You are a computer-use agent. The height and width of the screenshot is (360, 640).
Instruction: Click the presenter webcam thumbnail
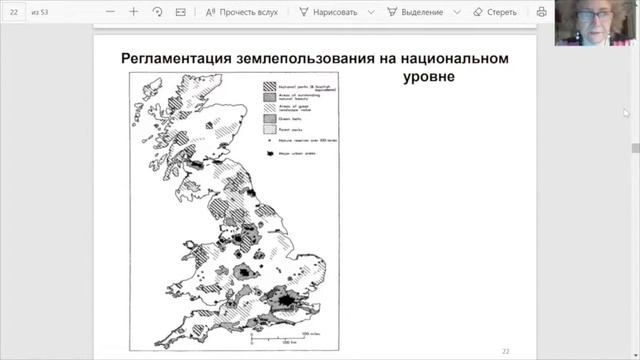[595, 23]
